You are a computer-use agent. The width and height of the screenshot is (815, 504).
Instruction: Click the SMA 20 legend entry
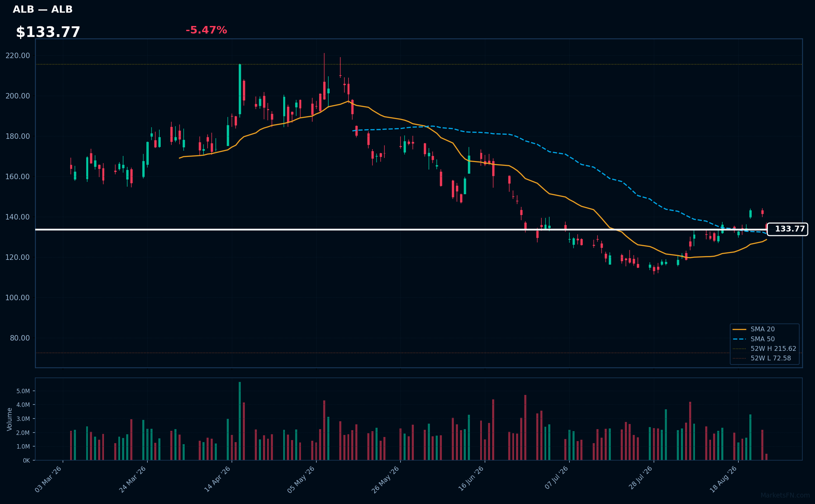click(x=754, y=329)
